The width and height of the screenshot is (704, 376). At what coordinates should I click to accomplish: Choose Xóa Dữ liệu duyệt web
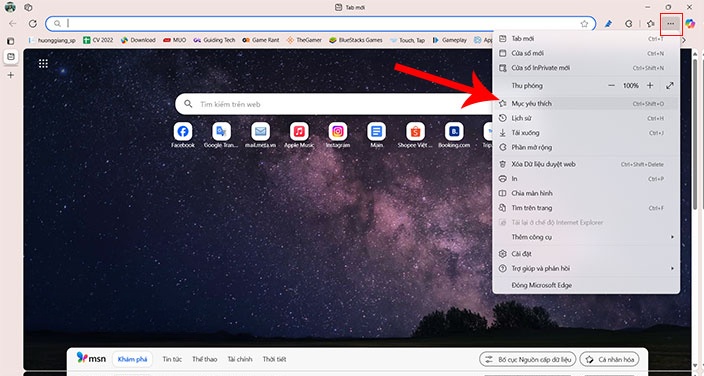point(586,164)
